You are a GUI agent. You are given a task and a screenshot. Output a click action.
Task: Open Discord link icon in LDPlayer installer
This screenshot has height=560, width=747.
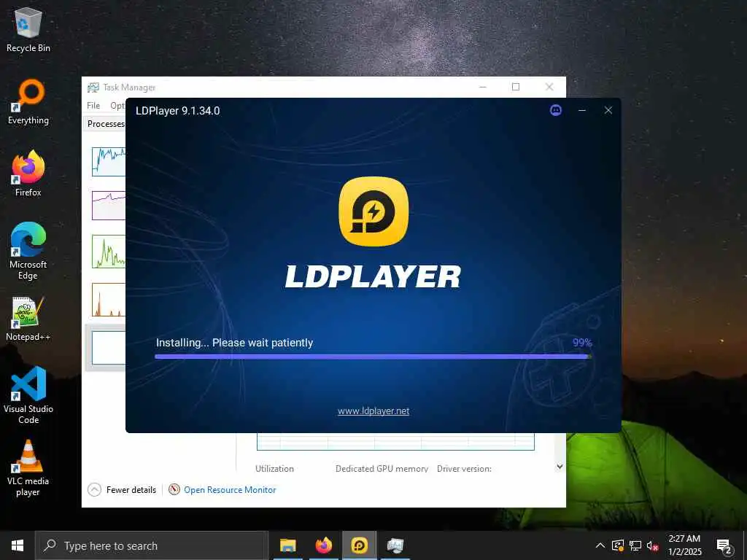pos(555,111)
